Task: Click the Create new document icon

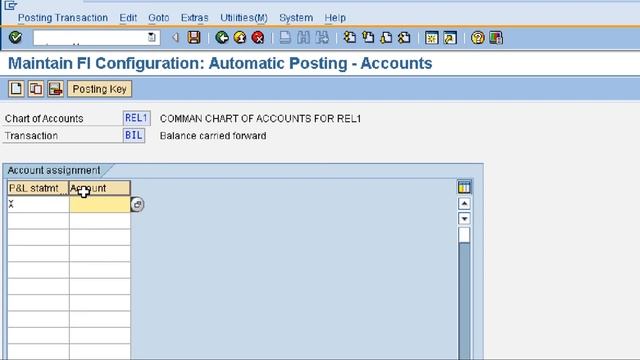Action: pyautogui.click(x=16, y=89)
